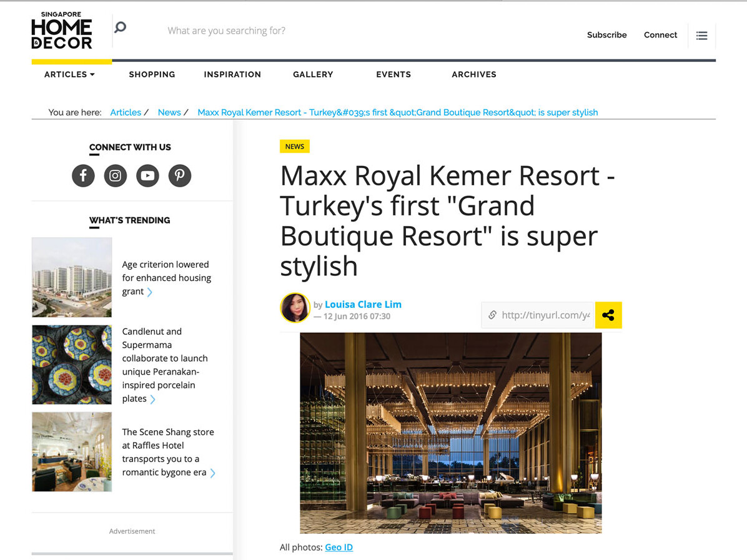Click the link icon beside the tinyurl
Image resolution: width=747 pixels, height=560 pixels.
coord(492,315)
